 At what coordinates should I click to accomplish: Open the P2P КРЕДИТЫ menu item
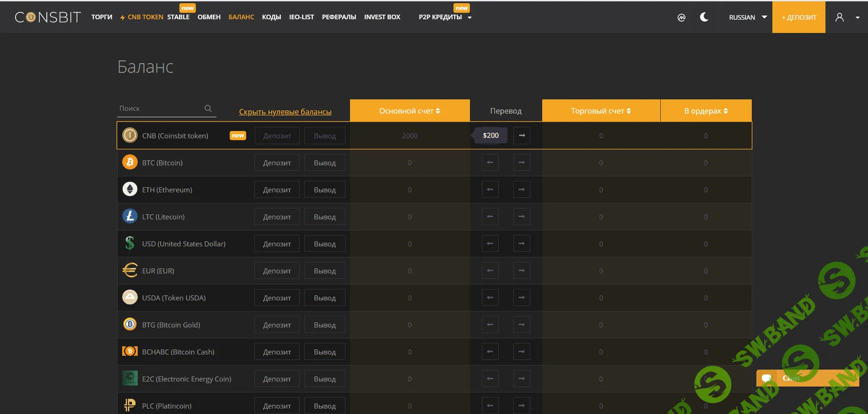440,17
